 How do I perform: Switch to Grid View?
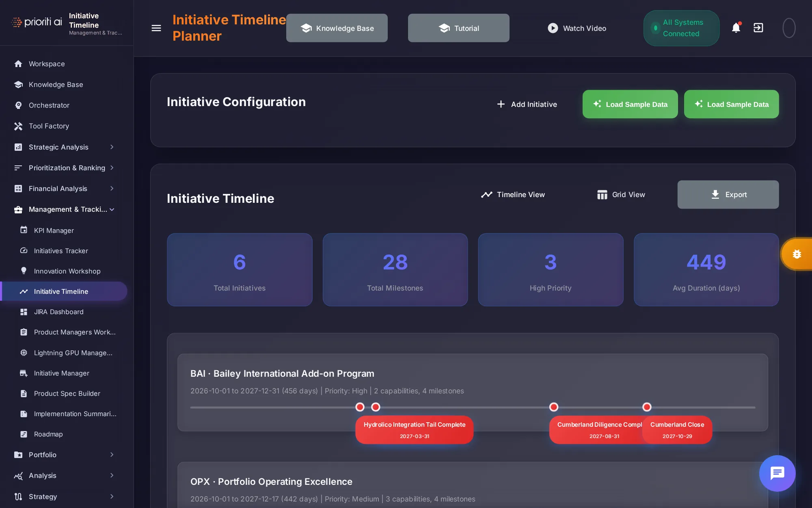[x=621, y=195]
